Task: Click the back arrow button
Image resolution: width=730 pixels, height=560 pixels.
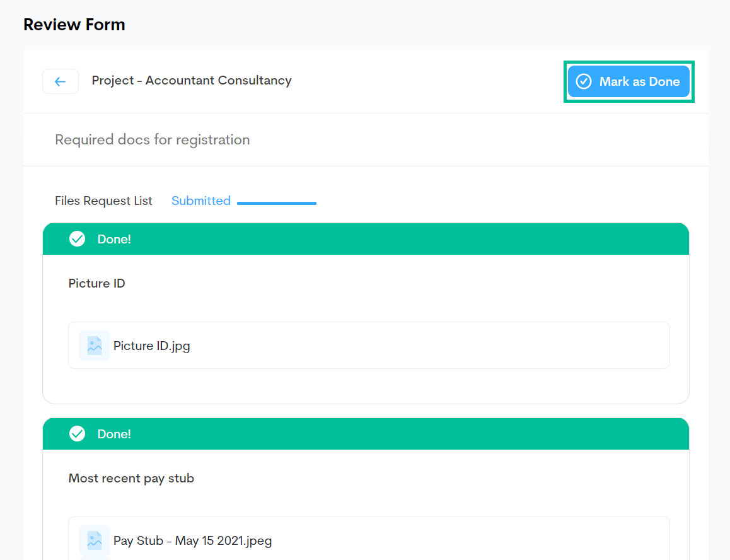Action: tap(61, 81)
